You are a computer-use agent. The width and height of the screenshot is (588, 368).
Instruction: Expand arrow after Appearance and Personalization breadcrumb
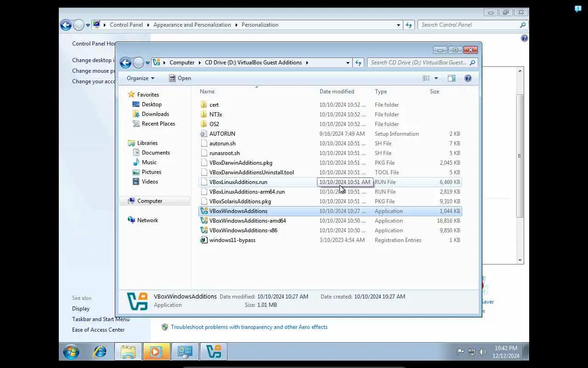(x=236, y=25)
